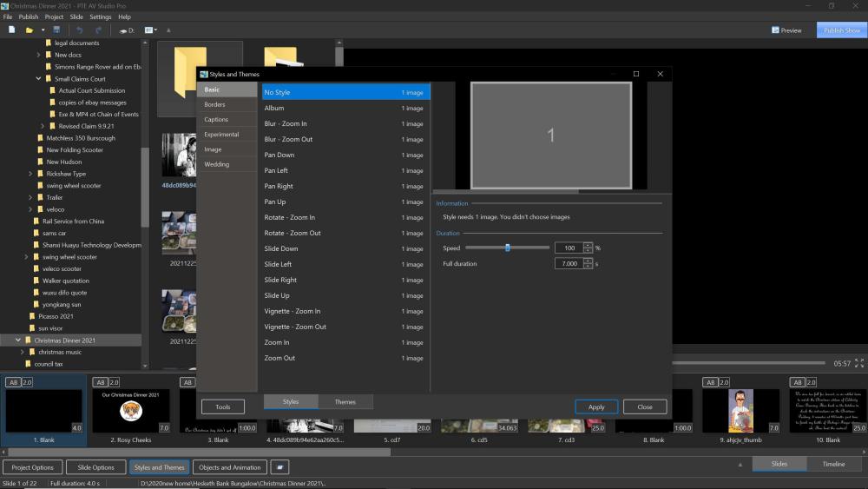
Task: Select the D: drive icon
Action: coord(127,30)
